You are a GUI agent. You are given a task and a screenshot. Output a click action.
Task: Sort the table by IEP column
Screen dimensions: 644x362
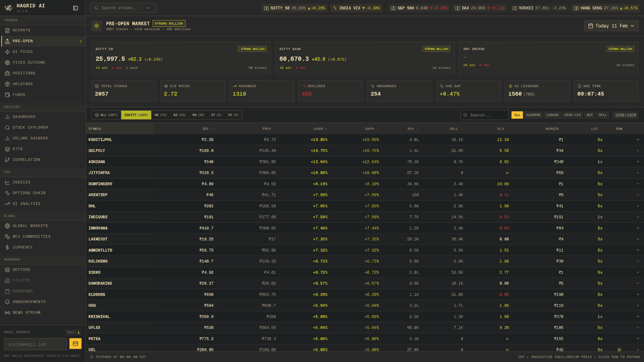point(207,129)
